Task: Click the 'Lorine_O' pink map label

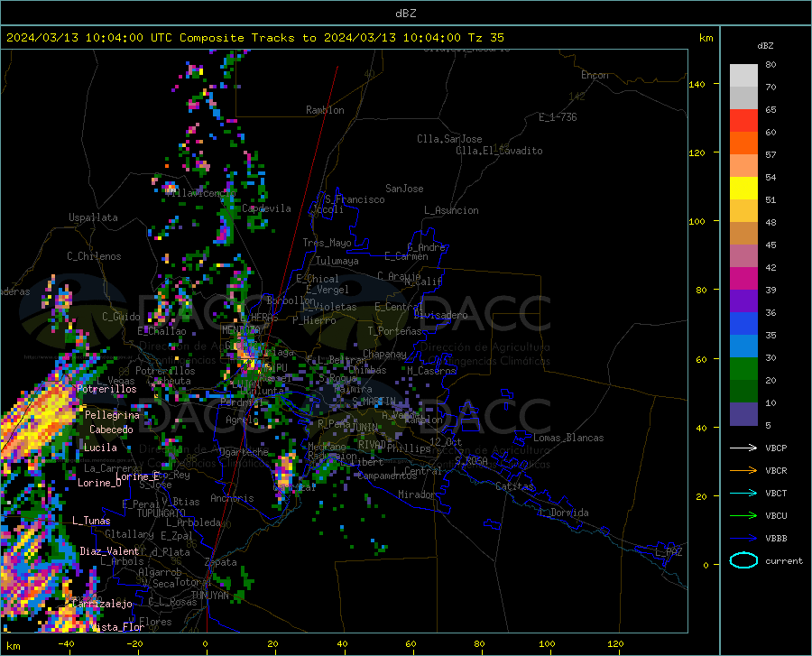Action: (x=99, y=483)
